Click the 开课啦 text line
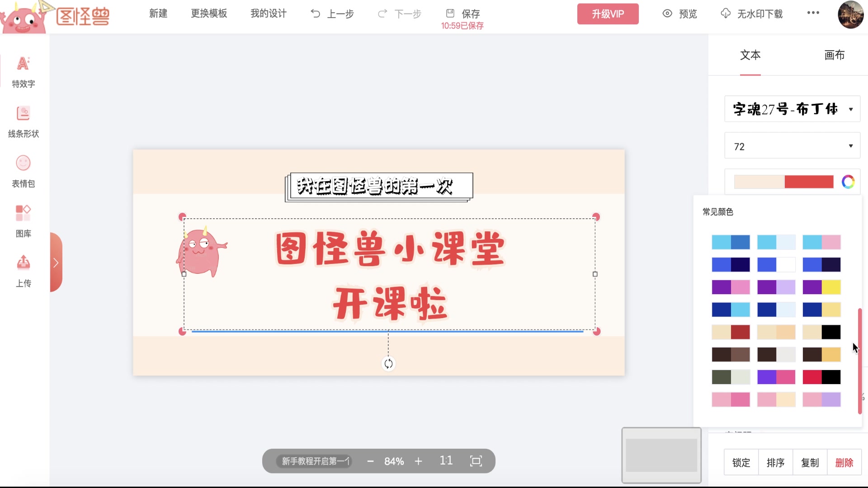The image size is (868, 488). tap(390, 304)
